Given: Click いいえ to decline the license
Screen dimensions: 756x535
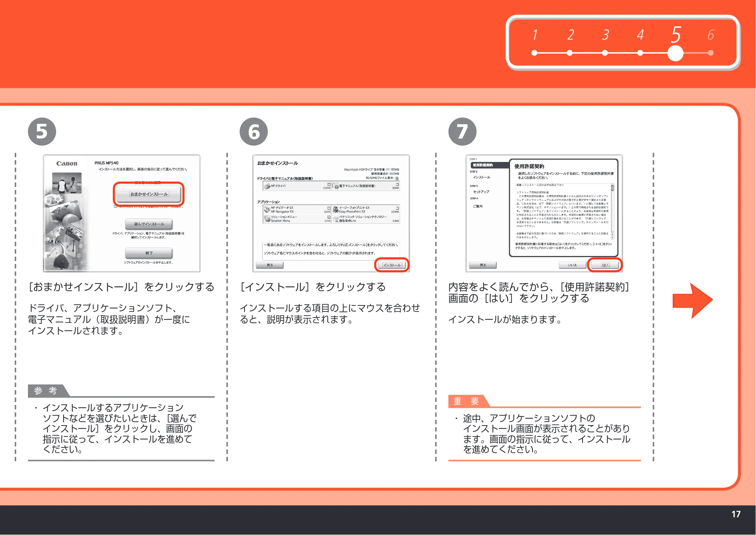Looking at the screenshot, I should (572, 265).
